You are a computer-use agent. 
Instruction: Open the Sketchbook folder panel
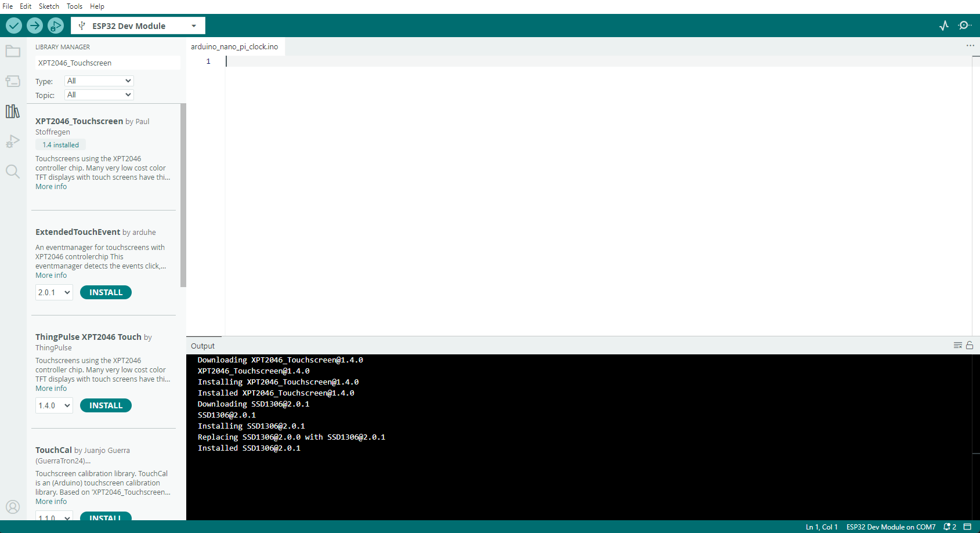pyautogui.click(x=13, y=52)
